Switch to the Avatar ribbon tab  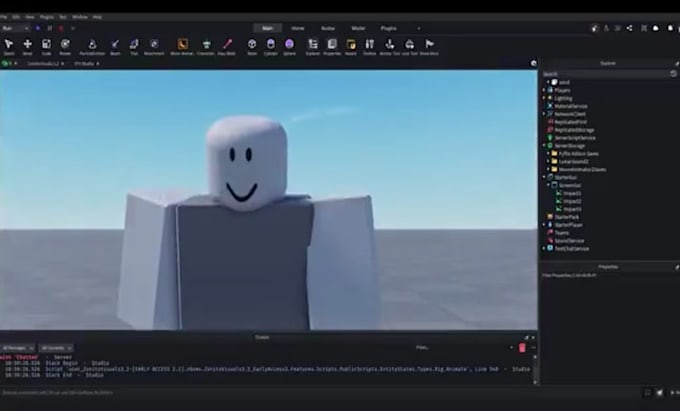[x=328, y=28]
